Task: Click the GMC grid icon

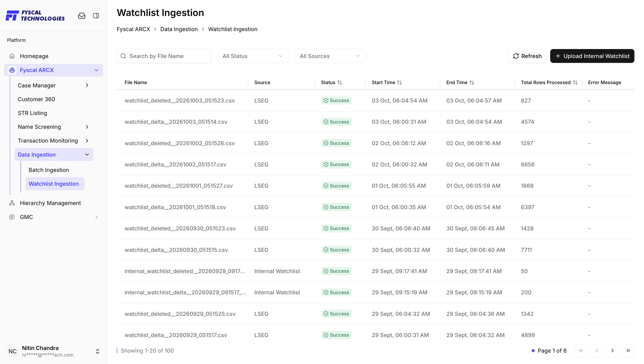Action: point(12,217)
